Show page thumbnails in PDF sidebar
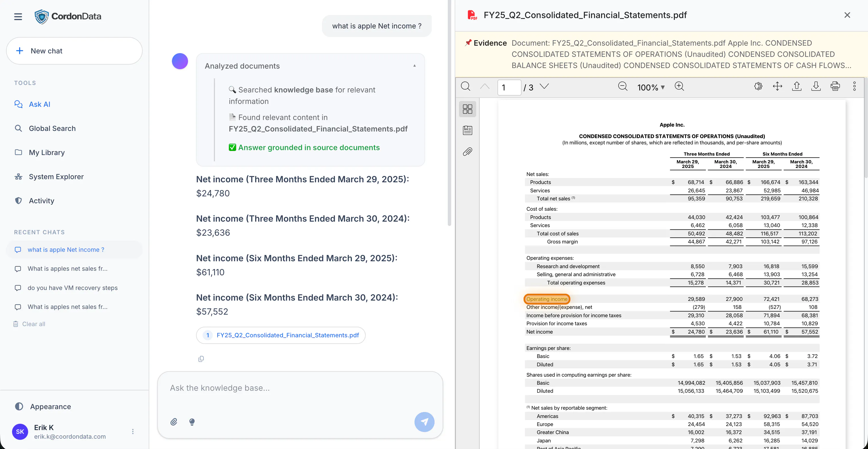The height and width of the screenshot is (449, 868). pyautogui.click(x=467, y=109)
